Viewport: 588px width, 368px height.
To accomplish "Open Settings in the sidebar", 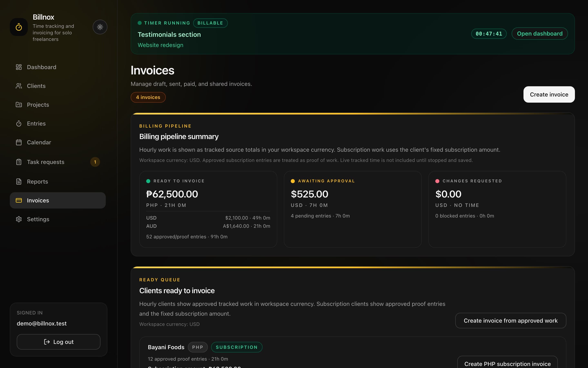I will coord(58,219).
